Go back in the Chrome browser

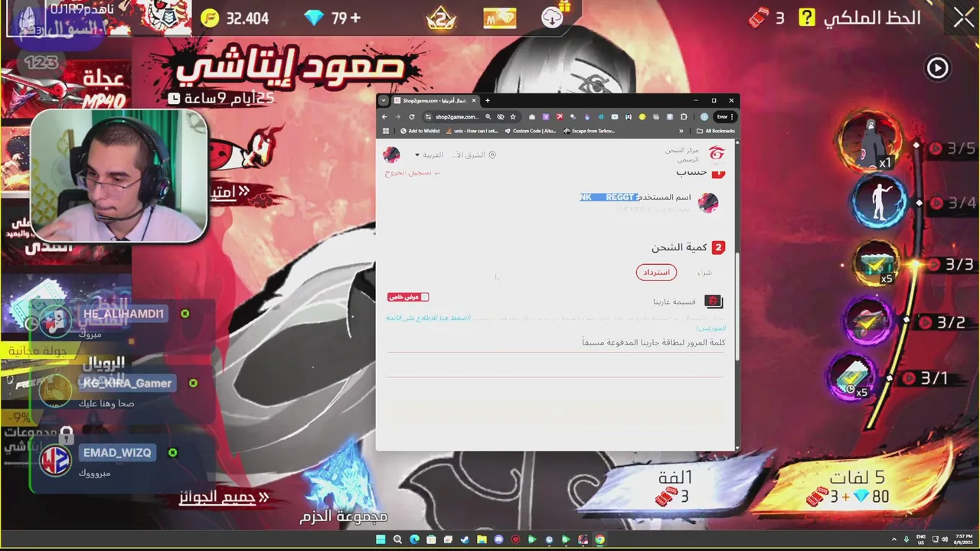[384, 117]
